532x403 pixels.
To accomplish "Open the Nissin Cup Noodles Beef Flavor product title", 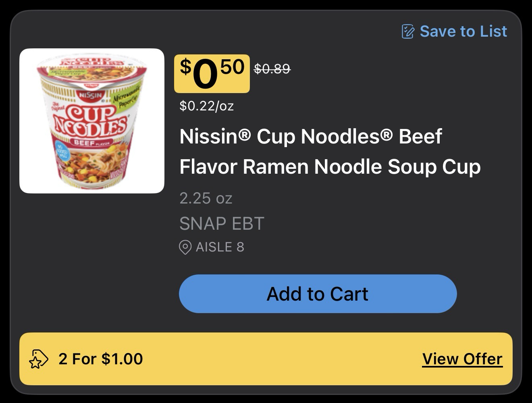I will pyautogui.click(x=330, y=151).
